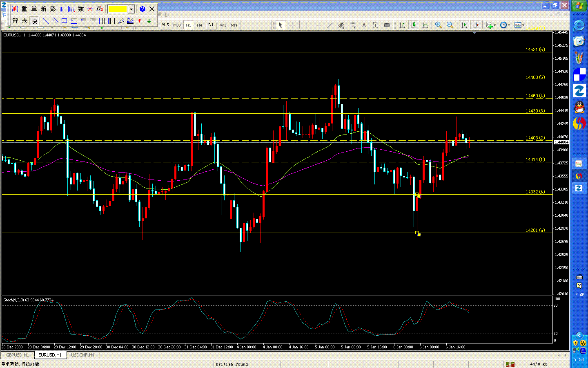This screenshot has height=368, width=588.
Task: Select the single diagonal line tool
Action: [x=45, y=21]
